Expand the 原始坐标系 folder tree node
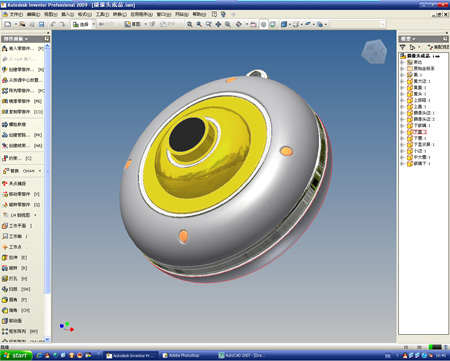The image size is (450, 361). pos(402,68)
